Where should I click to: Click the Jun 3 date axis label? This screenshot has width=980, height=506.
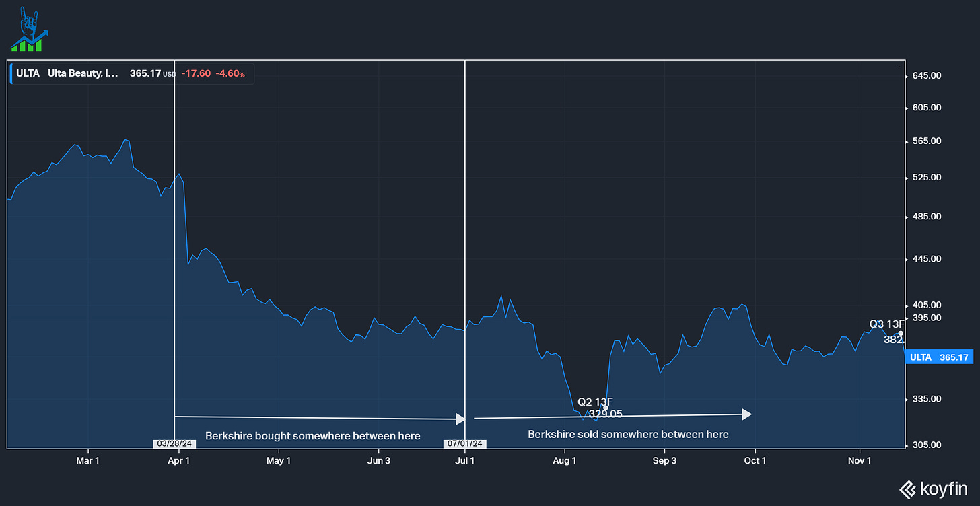click(379, 461)
